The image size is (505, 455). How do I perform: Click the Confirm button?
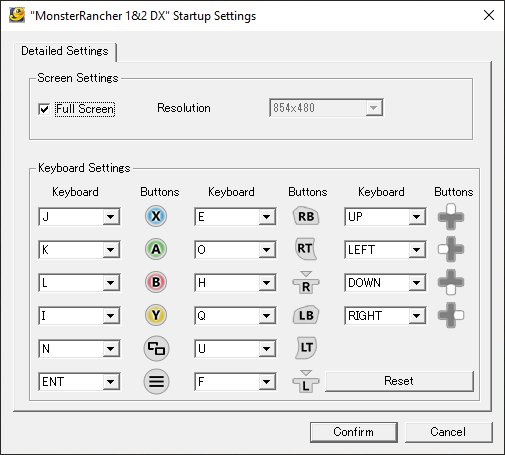coord(354,432)
